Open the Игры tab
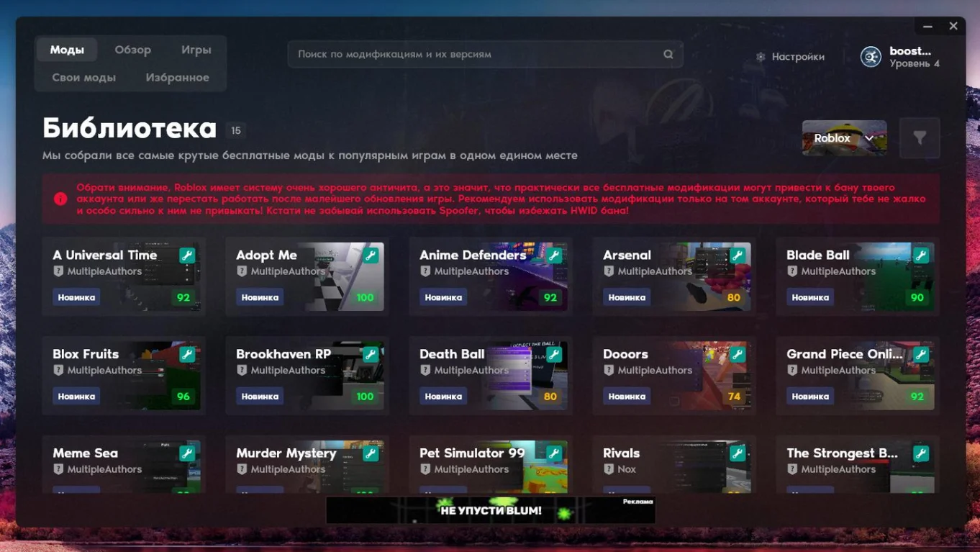The height and width of the screenshot is (552, 980). tap(196, 50)
